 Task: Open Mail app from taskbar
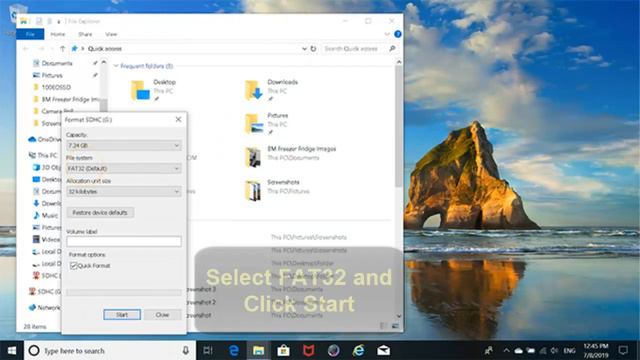[x=383, y=351]
